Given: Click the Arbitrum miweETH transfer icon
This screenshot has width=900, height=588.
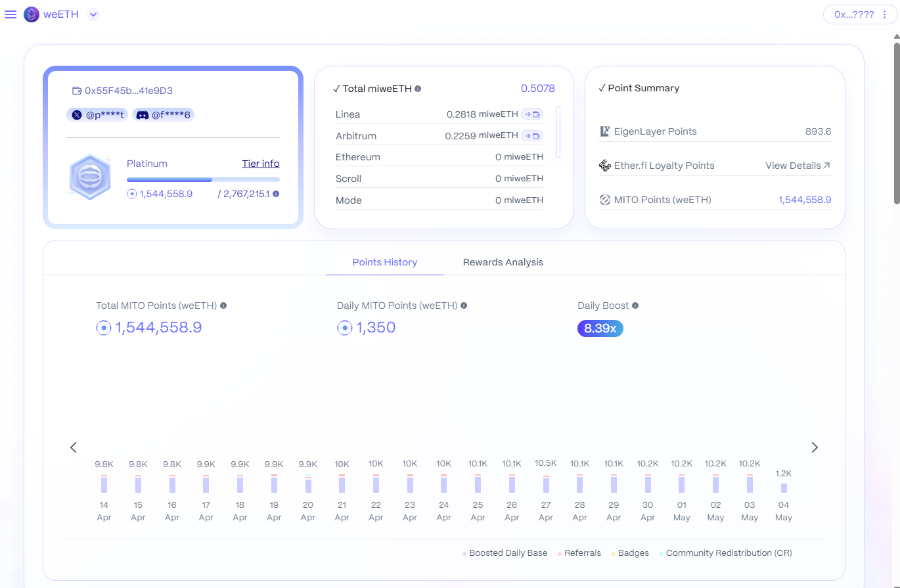Looking at the screenshot, I should pyautogui.click(x=532, y=136).
